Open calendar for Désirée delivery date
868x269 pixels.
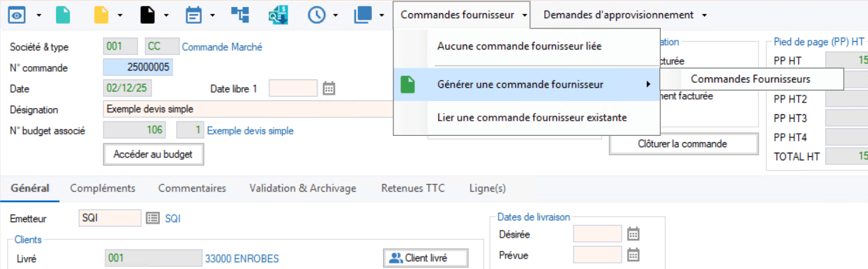(x=633, y=233)
